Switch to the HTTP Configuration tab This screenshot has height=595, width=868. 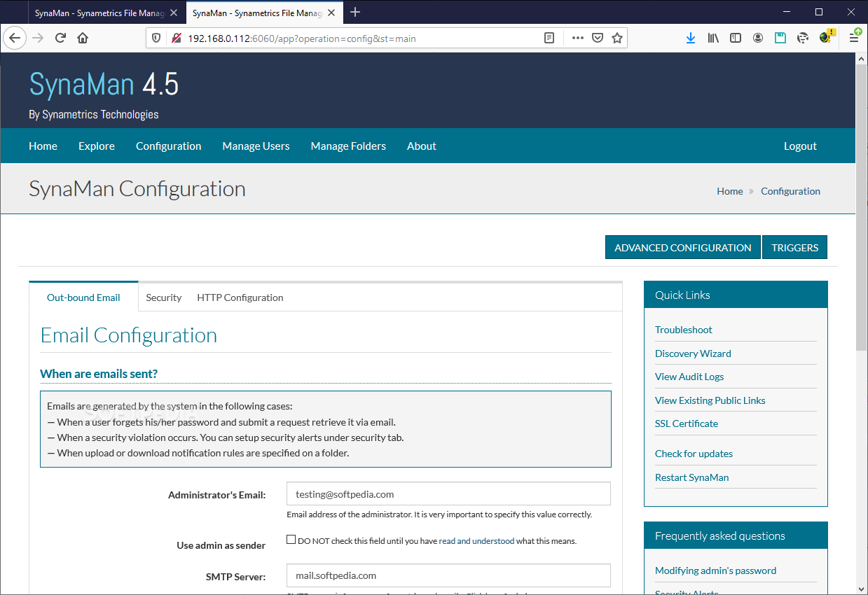click(240, 297)
